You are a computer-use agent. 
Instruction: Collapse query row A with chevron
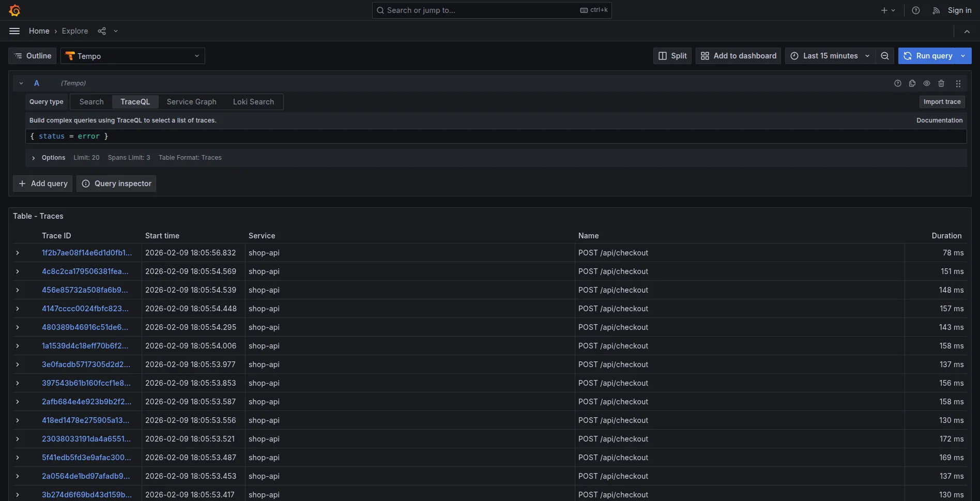click(x=21, y=83)
